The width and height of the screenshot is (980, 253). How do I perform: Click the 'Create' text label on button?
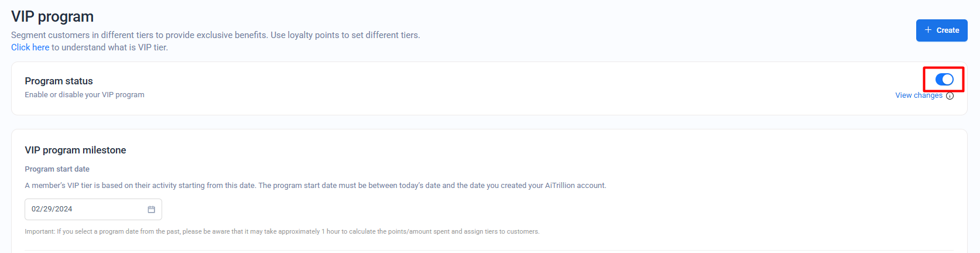coord(947,30)
